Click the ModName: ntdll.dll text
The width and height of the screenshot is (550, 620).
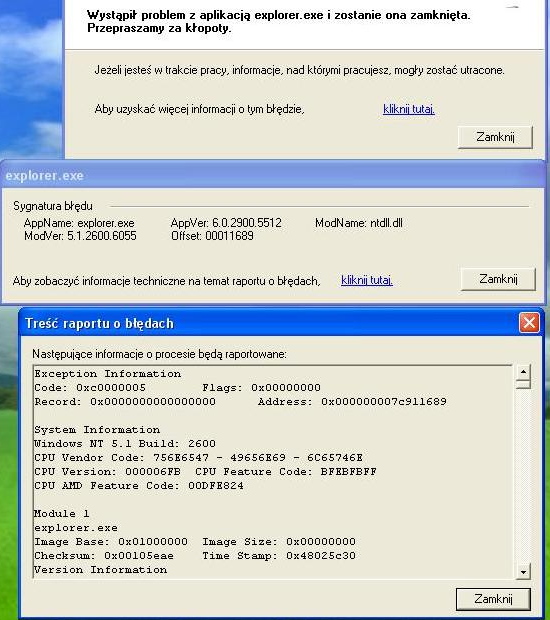pyautogui.click(x=359, y=223)
